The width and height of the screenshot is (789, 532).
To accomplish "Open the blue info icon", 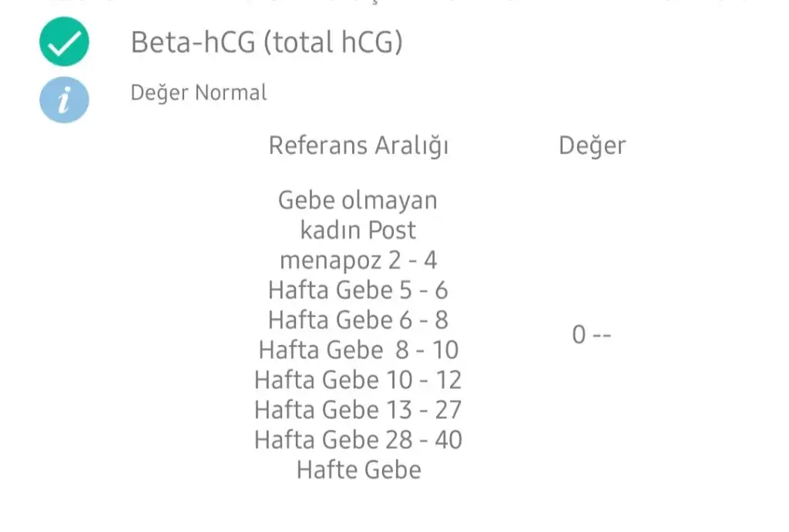I will [65, 99].
